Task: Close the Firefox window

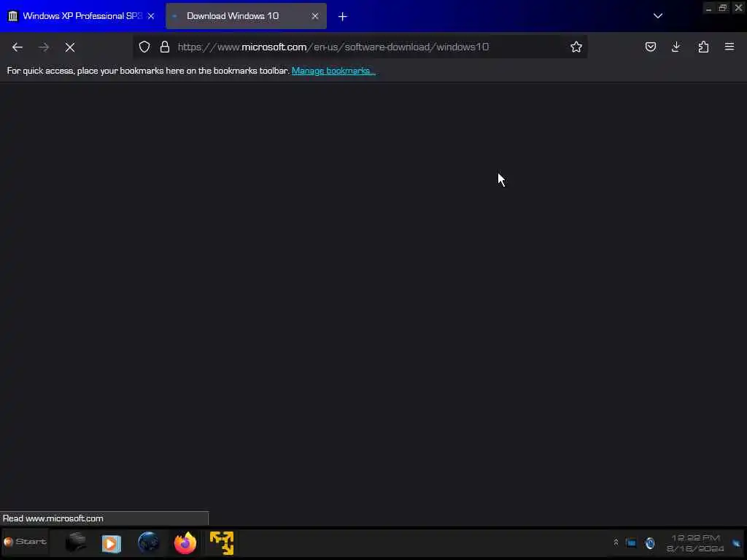Action: pyautogui.click(x=738, y=8)
